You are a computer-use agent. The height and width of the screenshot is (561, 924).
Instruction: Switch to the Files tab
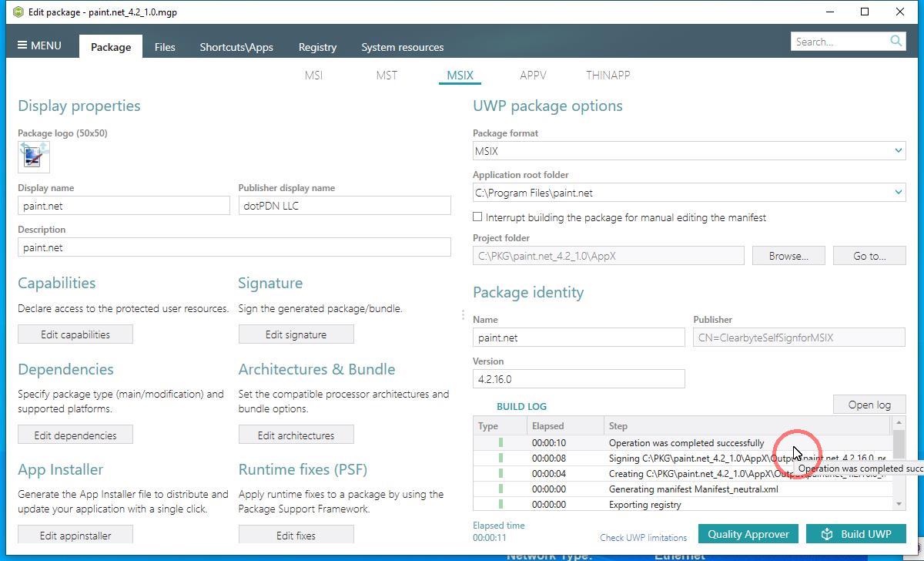pos(165,47)
